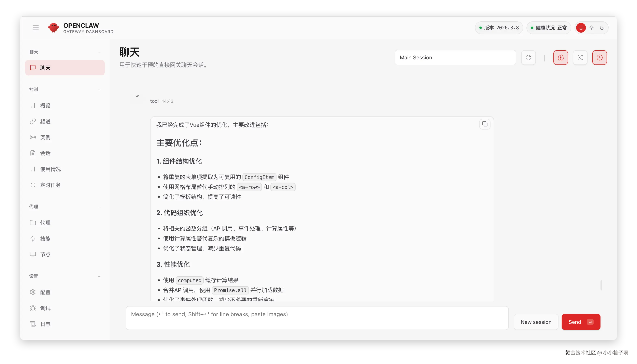The width and height of the screenshot is (637, 364).
Task: Toggle the clock timed-tasks button
Action: coord(599,58)
